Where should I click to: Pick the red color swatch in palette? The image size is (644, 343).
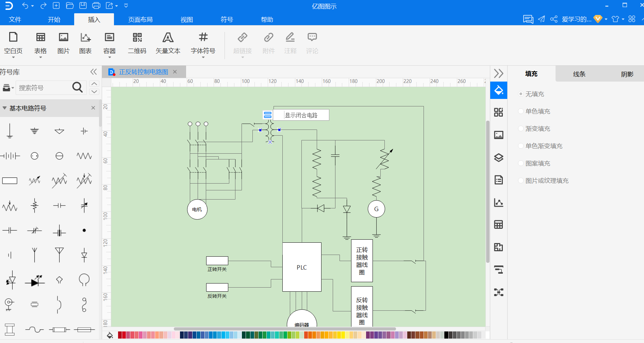(124, 335)
